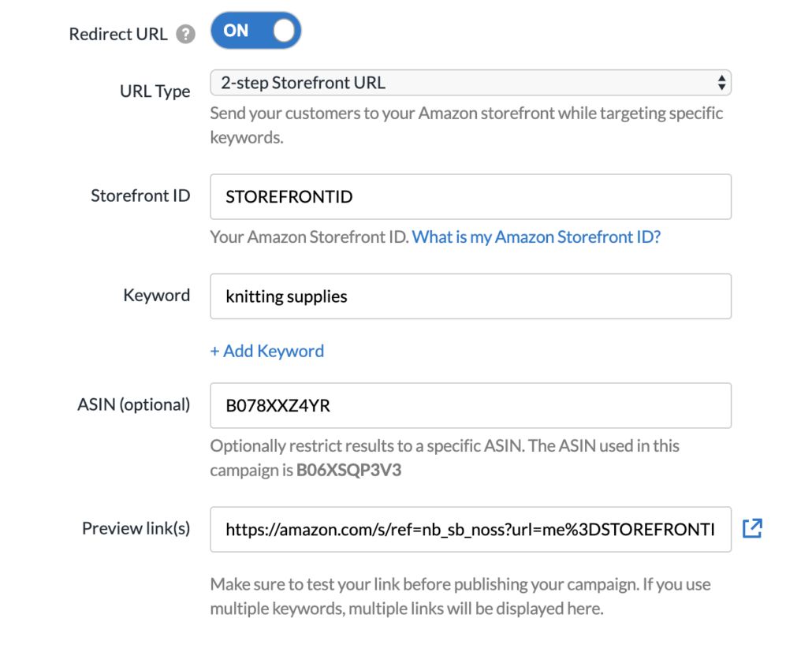Focus the Storefront ID input field
The image size is (812, 663).
[x=470, y=197]
